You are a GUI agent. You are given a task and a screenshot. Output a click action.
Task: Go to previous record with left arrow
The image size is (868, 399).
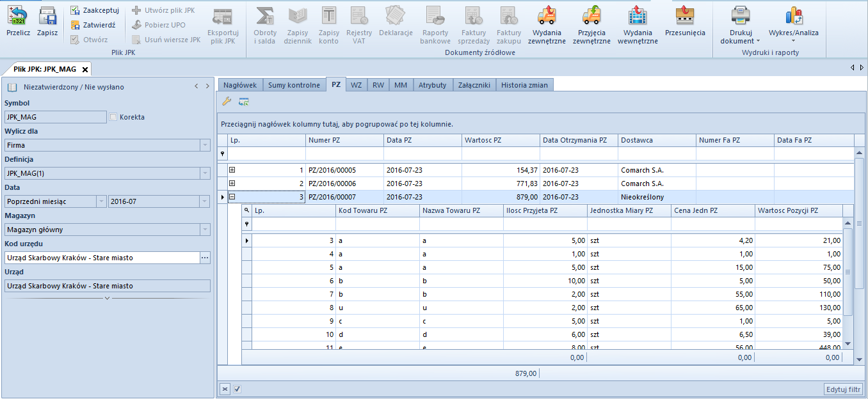[x=197, y=86]
